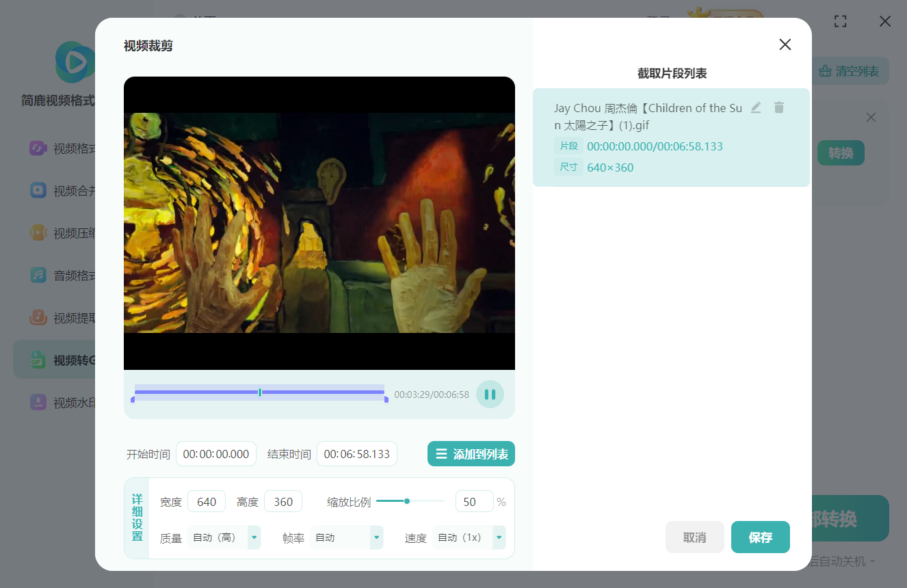
Task: Close the 视频裁剪 dialog
Action: tap(785, 44)
